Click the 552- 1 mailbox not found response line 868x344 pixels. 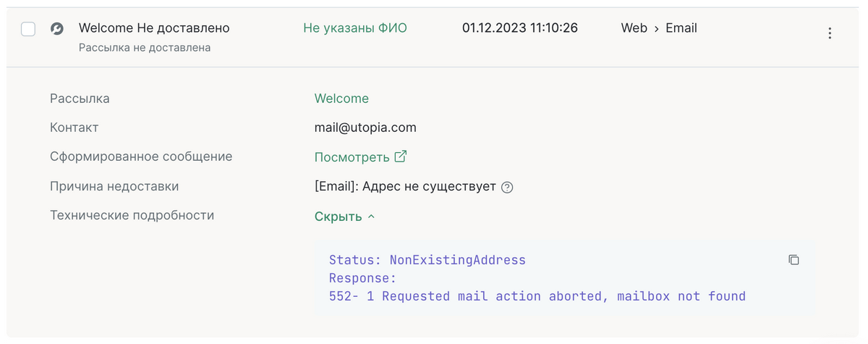537,295
